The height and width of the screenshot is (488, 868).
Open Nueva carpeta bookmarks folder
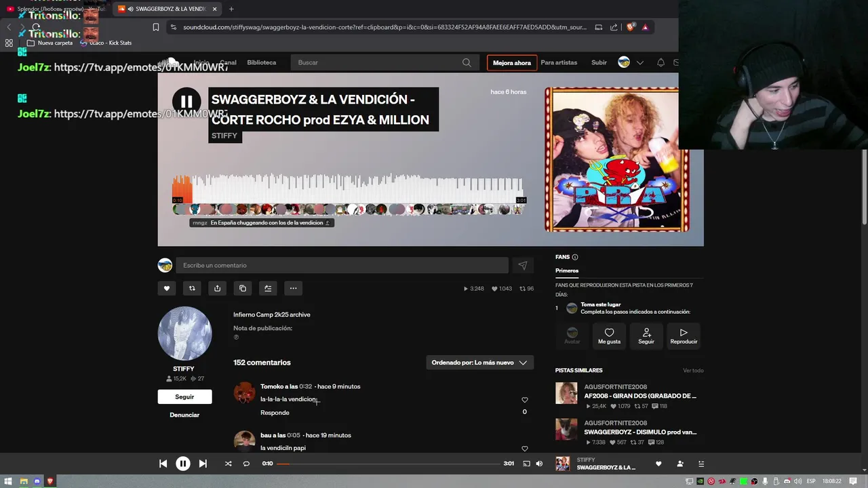50,43
